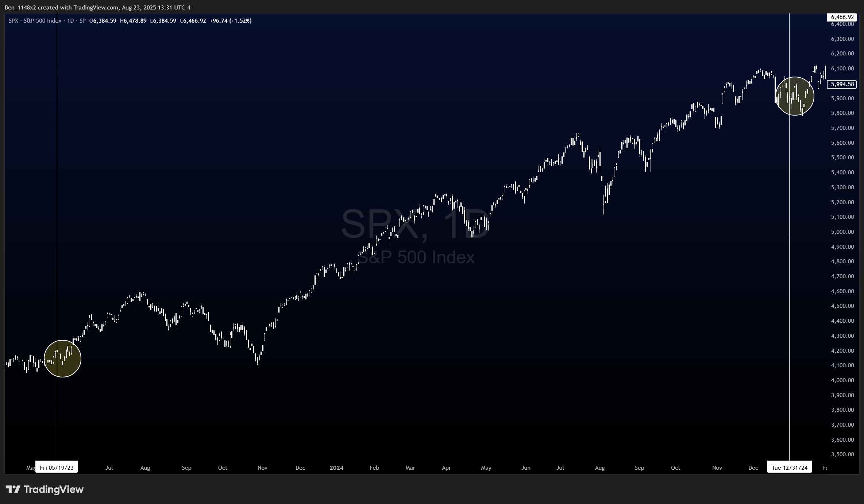This screenshot has width=864, height=504.
Task: Click the 5,994.58 price label
Action: click(842, 84)
